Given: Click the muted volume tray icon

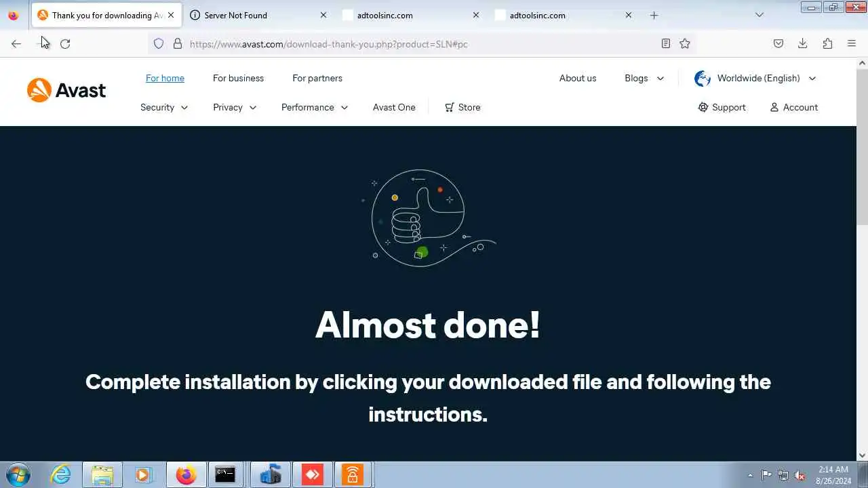Looking at the screenshot, I should (800, 475).
